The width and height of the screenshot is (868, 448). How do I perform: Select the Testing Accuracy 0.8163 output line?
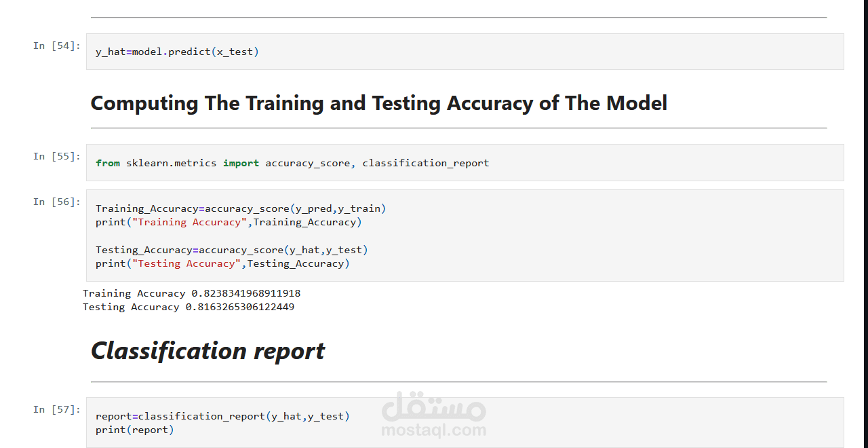point(189,307)
